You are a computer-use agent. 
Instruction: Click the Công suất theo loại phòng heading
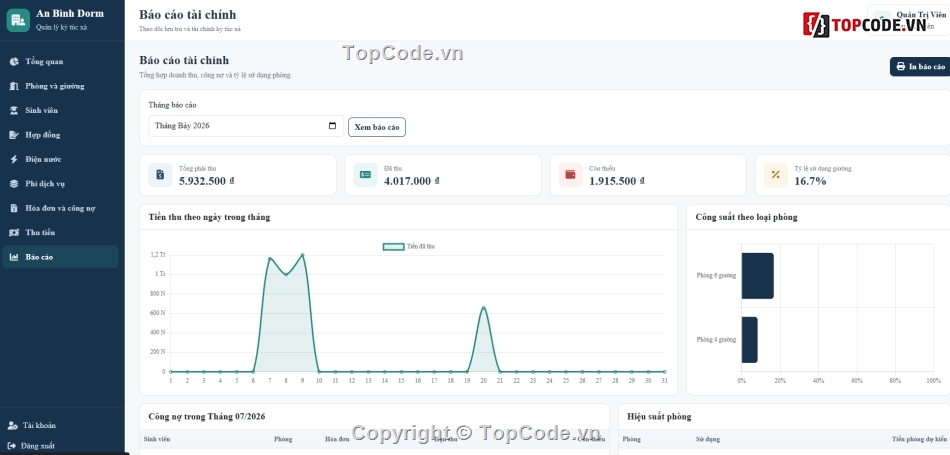pyautogui.click(x=746, y=217)
